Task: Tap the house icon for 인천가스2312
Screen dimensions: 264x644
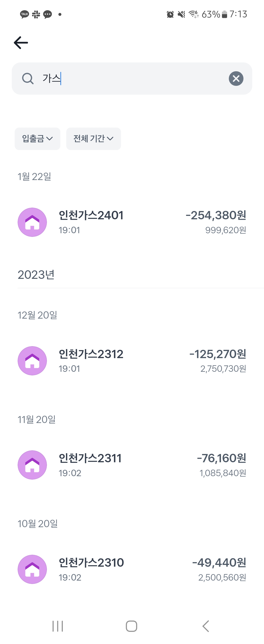Action: (x=32, y=361)
